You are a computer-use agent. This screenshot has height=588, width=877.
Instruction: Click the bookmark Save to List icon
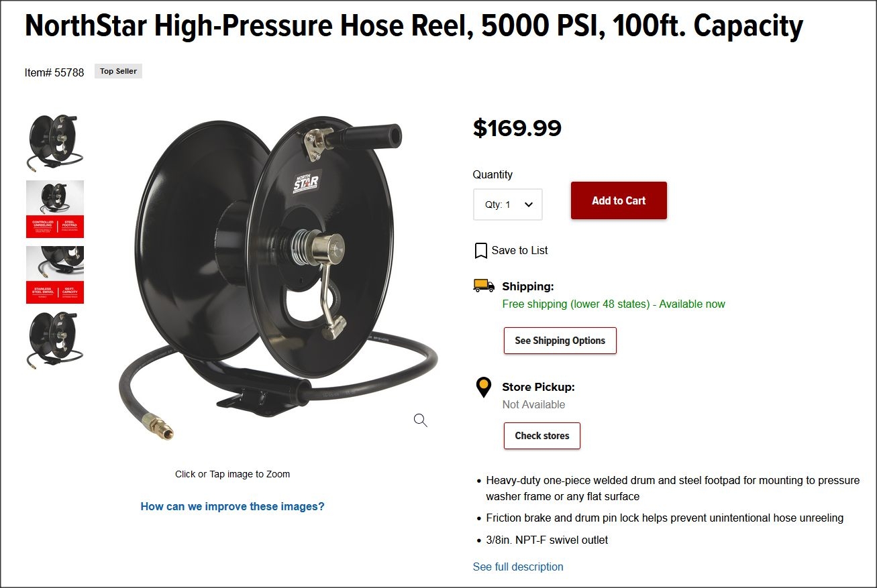480,251
